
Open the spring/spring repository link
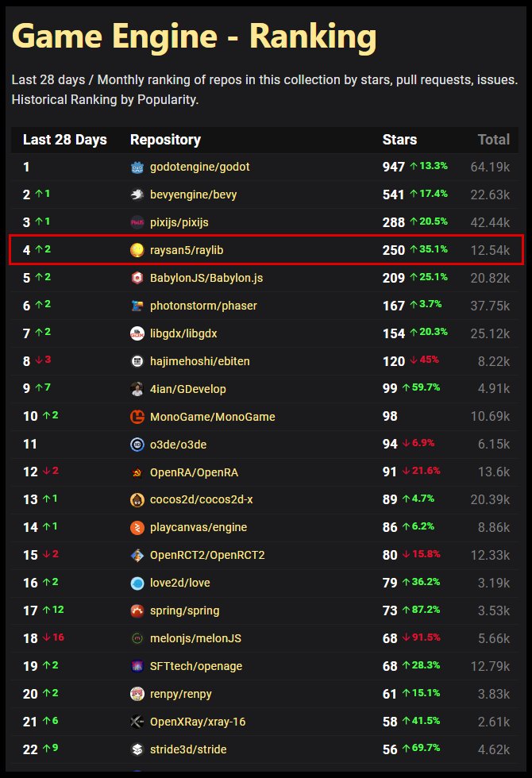(184, 610)
